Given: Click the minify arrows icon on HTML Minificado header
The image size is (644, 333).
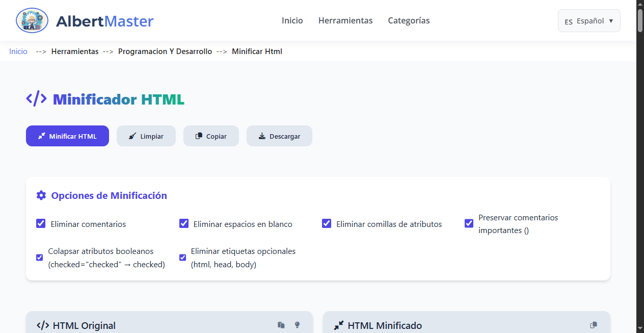Looking at the screenshot, I should pyautogui.click(x=338, y=325).
